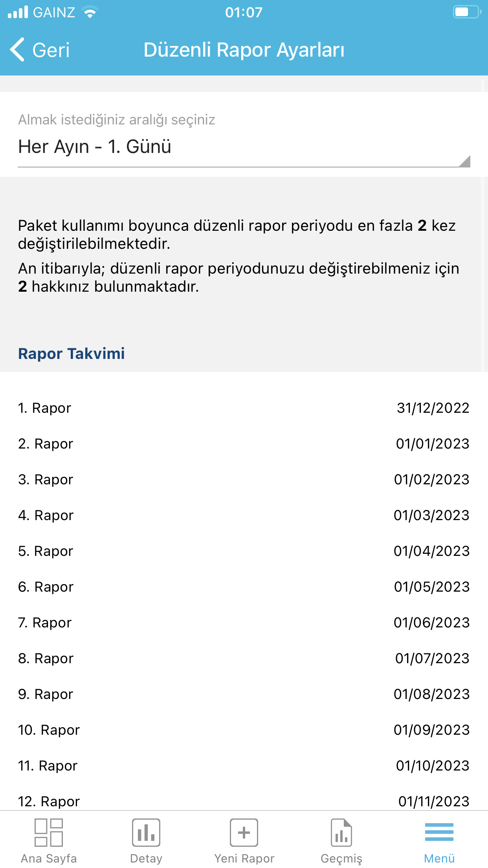Select the 10. Rapor row
This screenshot has height=868, width=488.
(x=244, y=730)
